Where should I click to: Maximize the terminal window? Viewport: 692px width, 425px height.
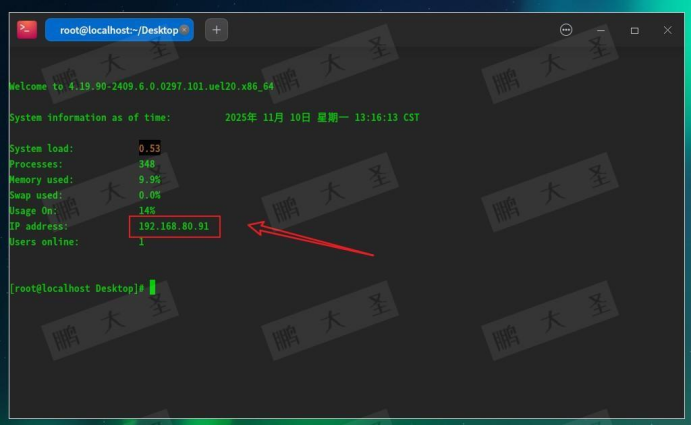click(635, 30)
